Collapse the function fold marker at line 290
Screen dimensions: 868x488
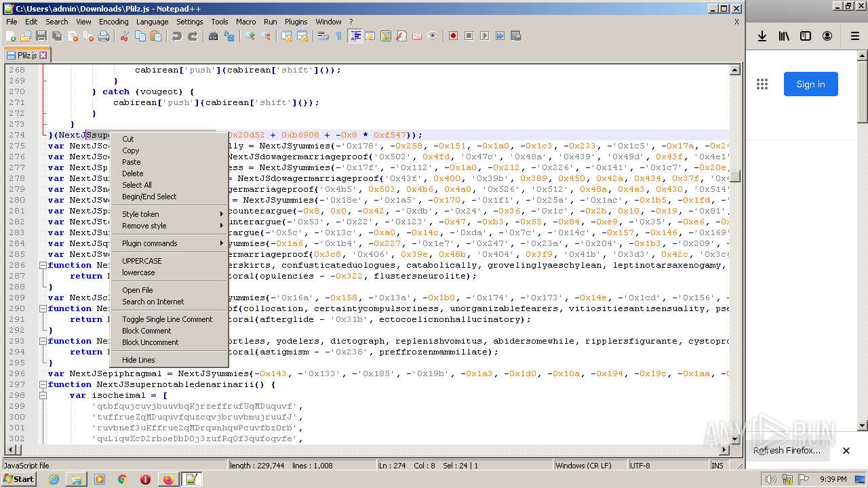click(43, 308)
